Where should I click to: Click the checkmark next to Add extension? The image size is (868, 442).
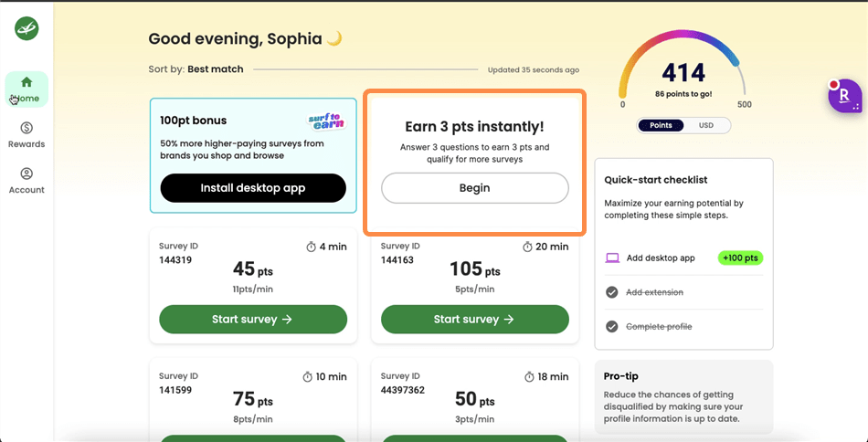[611, 292]
